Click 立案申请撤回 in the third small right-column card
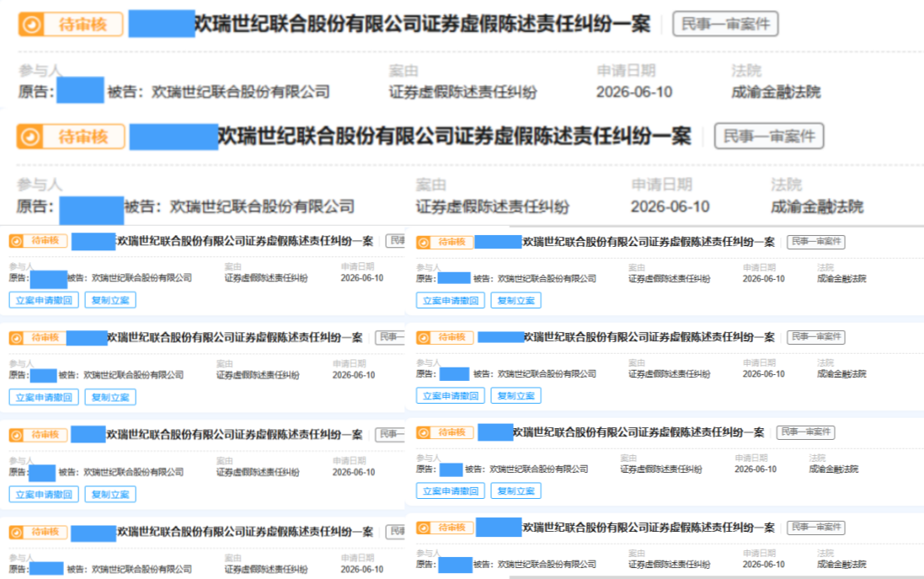This screenshot has width=924, height=579. [451, 491]
